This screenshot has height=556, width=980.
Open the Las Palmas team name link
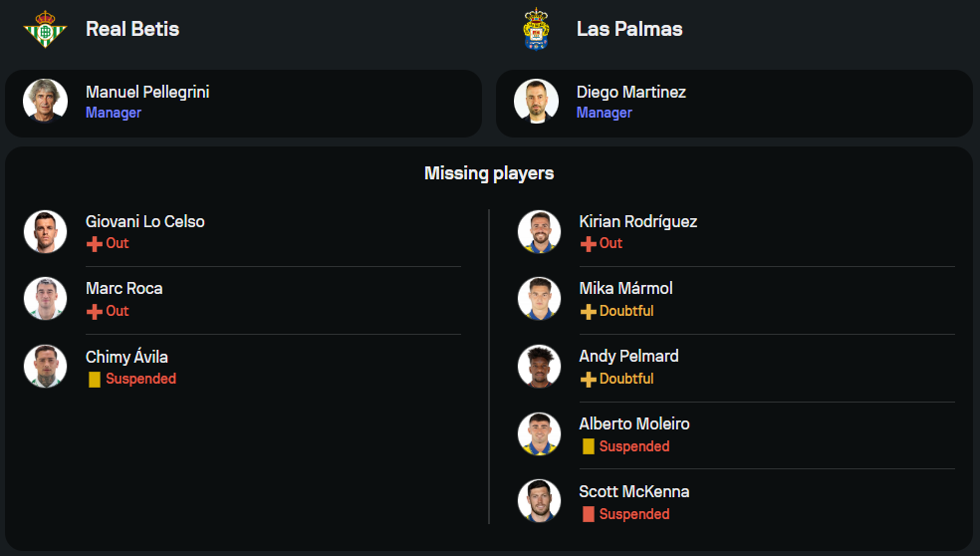point(629,29)
